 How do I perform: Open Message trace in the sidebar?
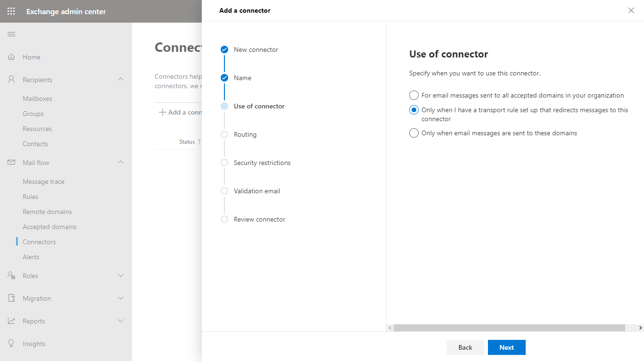tap(43, 181)
